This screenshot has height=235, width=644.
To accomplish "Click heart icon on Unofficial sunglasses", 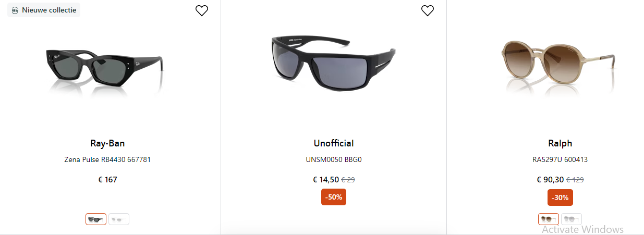I will tap(428, 10).
